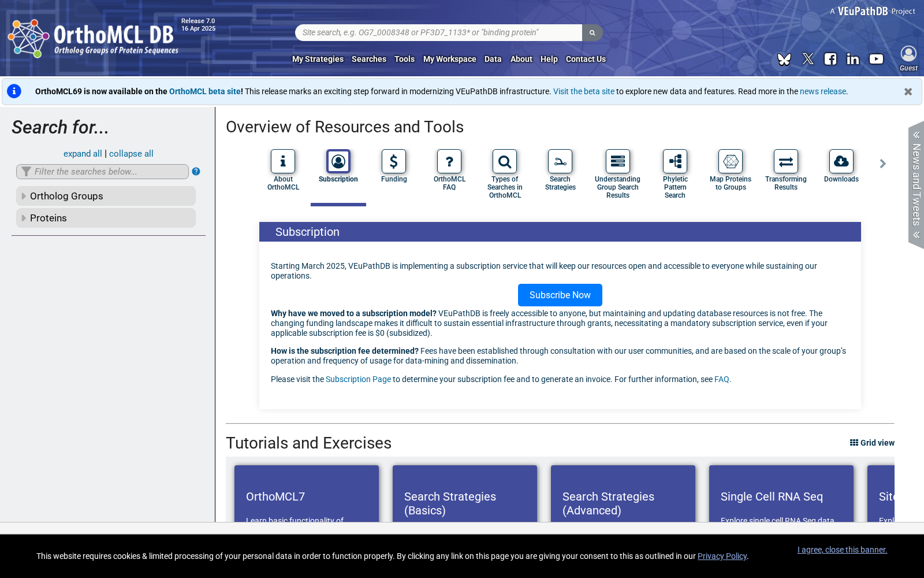Open the Single Cell RNA Seq tutorial card
This screenshot has width=924, height=578.
[781, 494]
